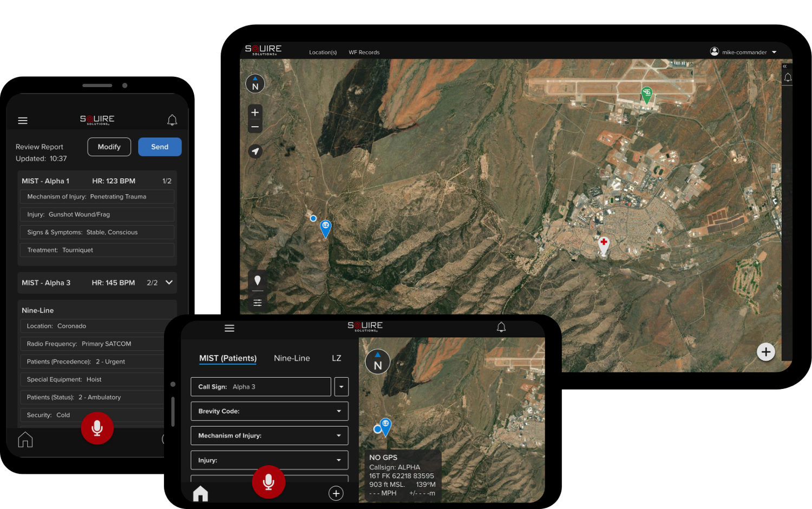Viewport: 812px width, 509px height.
Task: Open hamburger menu on the landscape phone
Action: [230, 328]
